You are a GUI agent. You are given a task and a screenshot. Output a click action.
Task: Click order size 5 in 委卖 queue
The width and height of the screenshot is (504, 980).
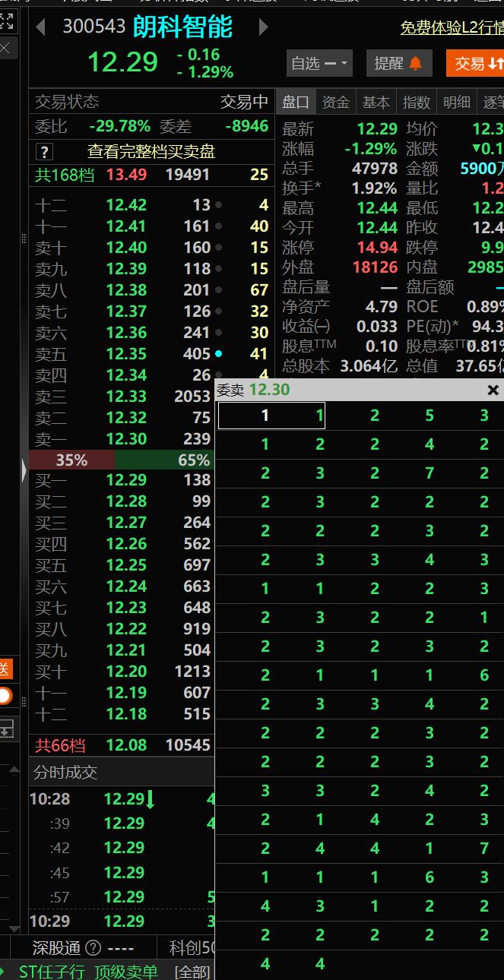tap(430, 416)
